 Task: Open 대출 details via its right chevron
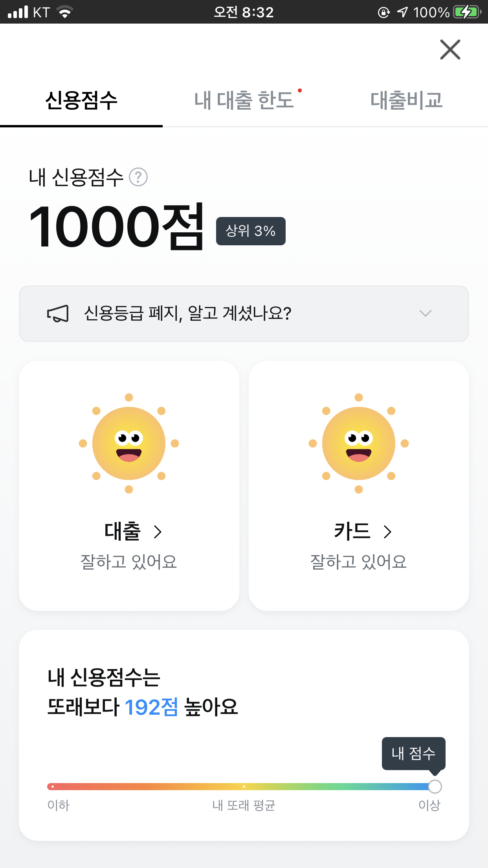click(158, 532)
